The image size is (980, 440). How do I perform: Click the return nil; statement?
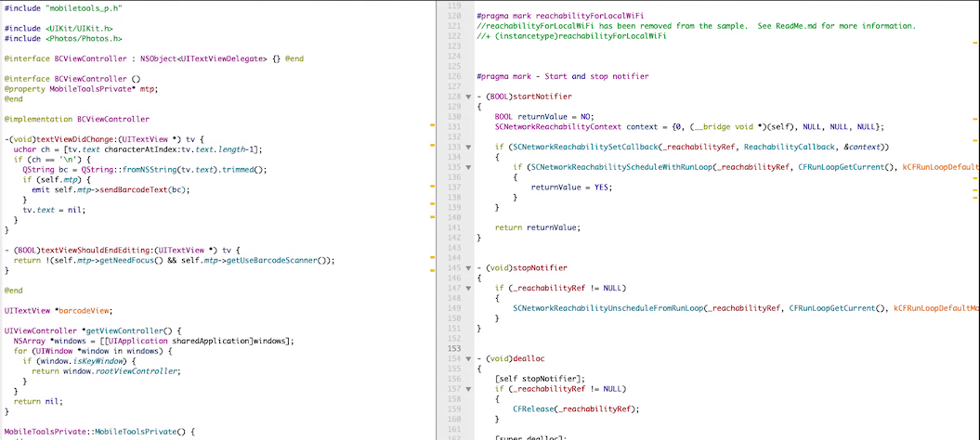38,401
